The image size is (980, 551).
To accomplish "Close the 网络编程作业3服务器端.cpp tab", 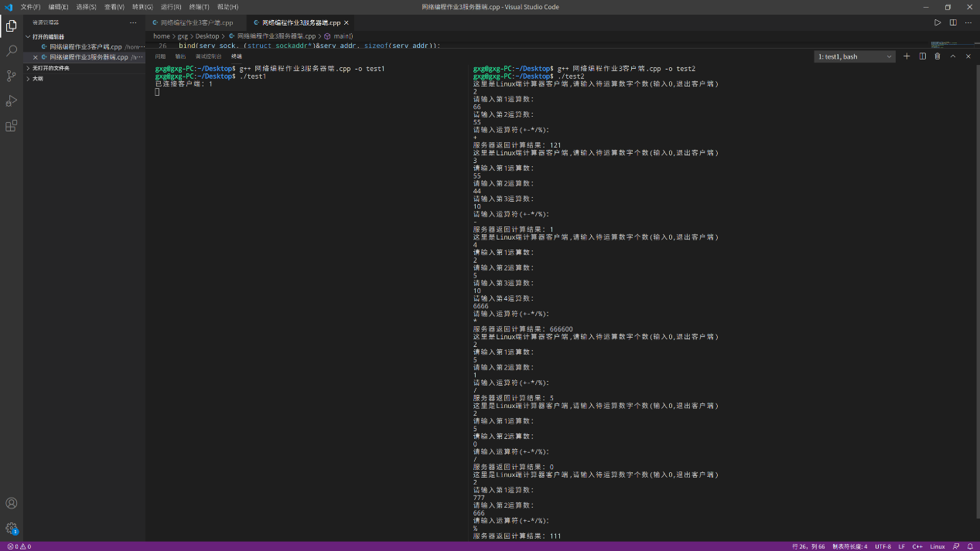I will tap(347, 23).
